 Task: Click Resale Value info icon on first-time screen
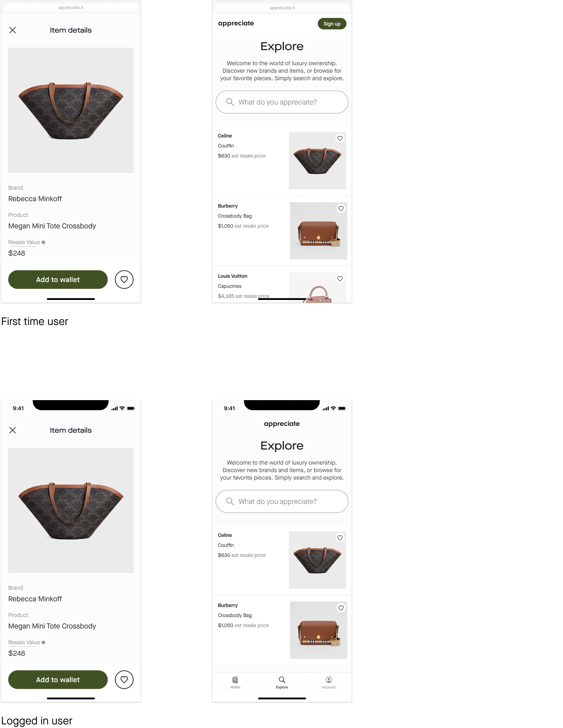click(43, 242)
